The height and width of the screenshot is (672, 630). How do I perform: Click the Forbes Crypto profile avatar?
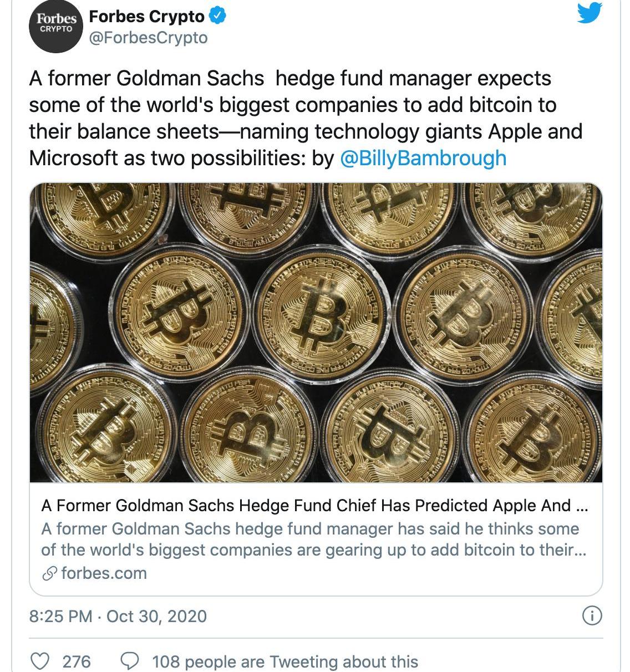(55, 26)
